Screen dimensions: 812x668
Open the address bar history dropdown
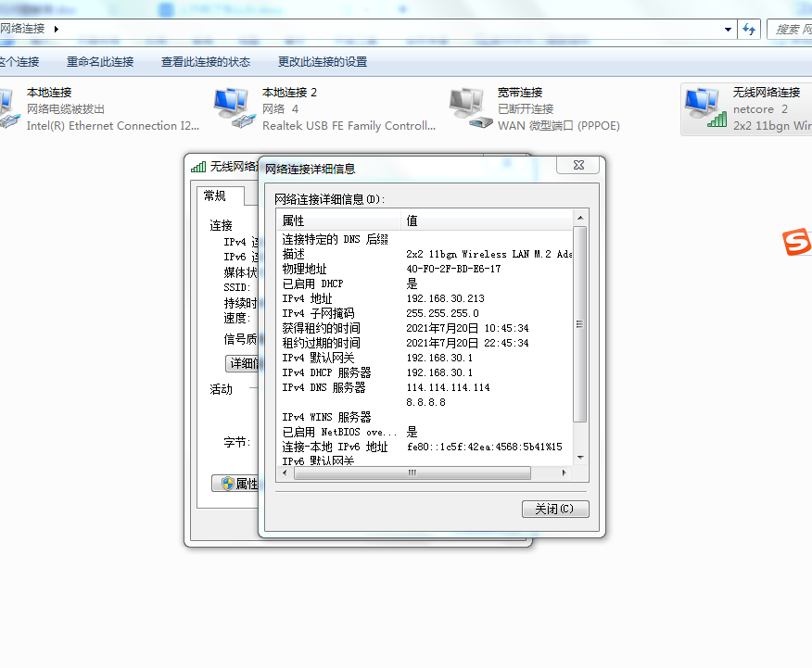[x=728, y=30]
